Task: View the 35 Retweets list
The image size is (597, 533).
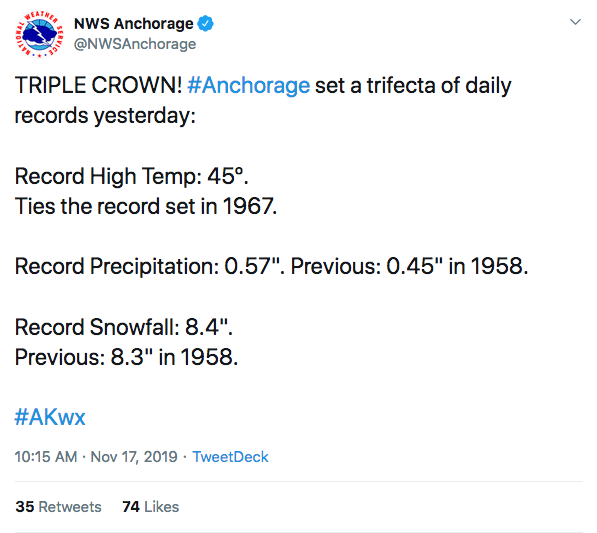Action: [x=58, y=507]
